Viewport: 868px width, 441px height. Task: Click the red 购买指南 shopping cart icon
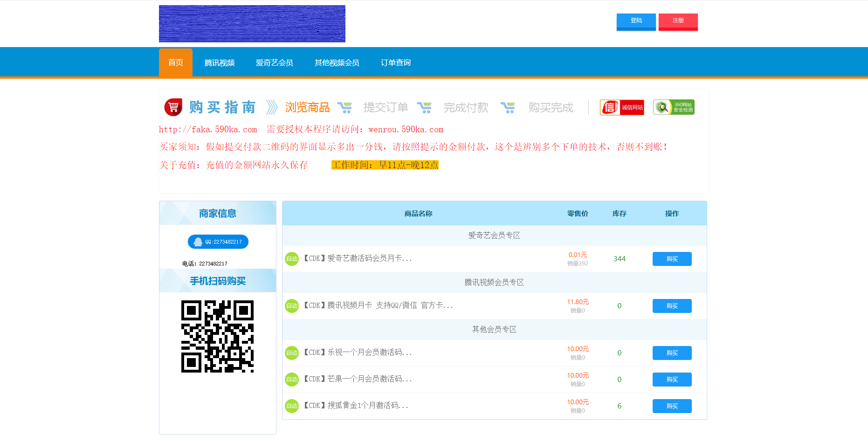point(173,107)
